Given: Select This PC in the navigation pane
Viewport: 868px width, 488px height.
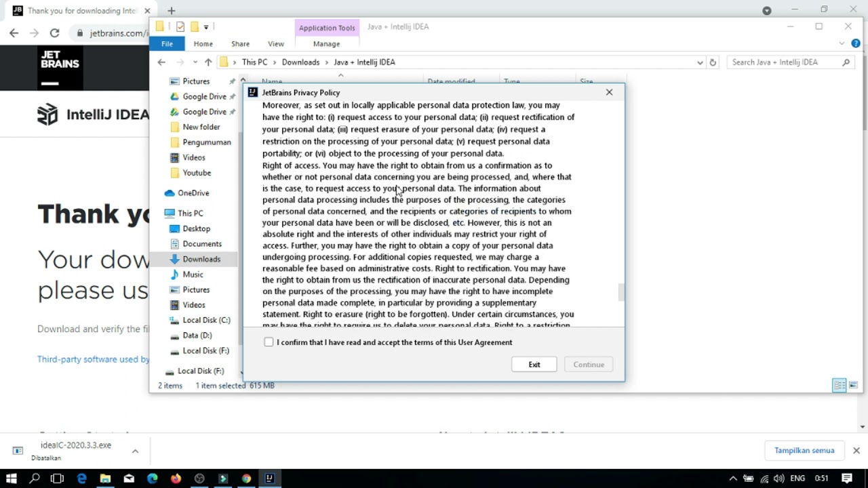Looking at the screenshot, I should point(190,213).
